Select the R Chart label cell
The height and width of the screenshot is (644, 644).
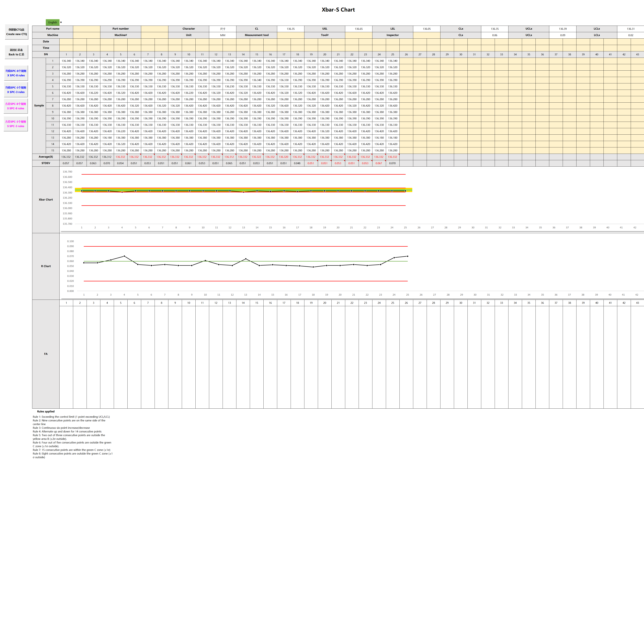pos(46,266)
